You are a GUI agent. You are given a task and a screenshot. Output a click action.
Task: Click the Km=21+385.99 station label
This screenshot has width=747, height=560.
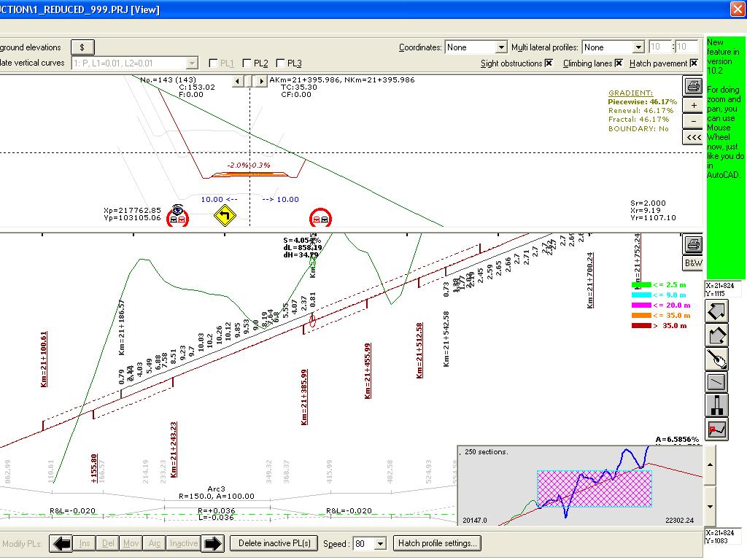tap(304, 397)
